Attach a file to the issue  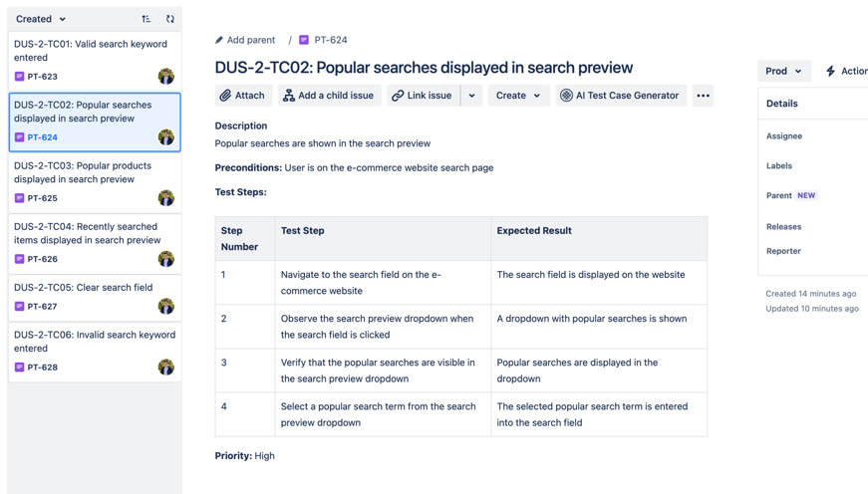click(x=242, y=96)
